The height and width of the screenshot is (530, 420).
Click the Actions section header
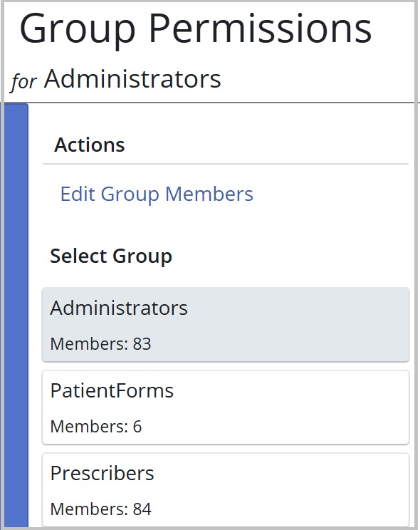[x=90, y=145]
